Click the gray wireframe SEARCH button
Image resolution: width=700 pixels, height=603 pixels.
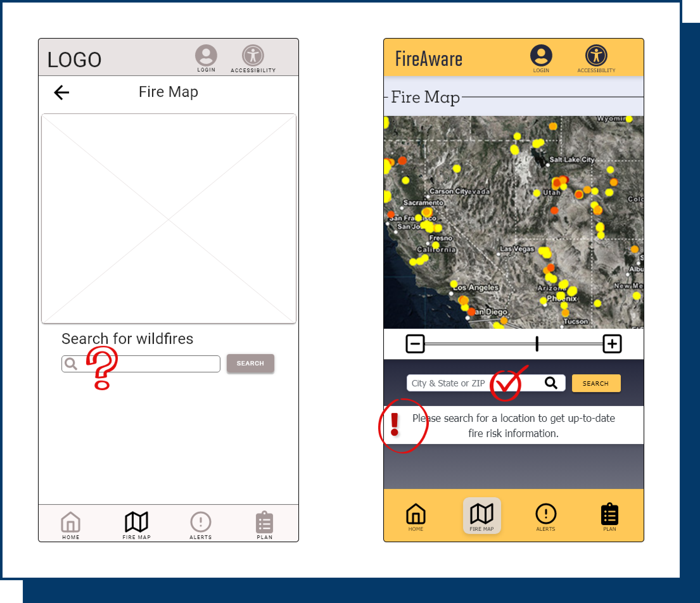250,363
